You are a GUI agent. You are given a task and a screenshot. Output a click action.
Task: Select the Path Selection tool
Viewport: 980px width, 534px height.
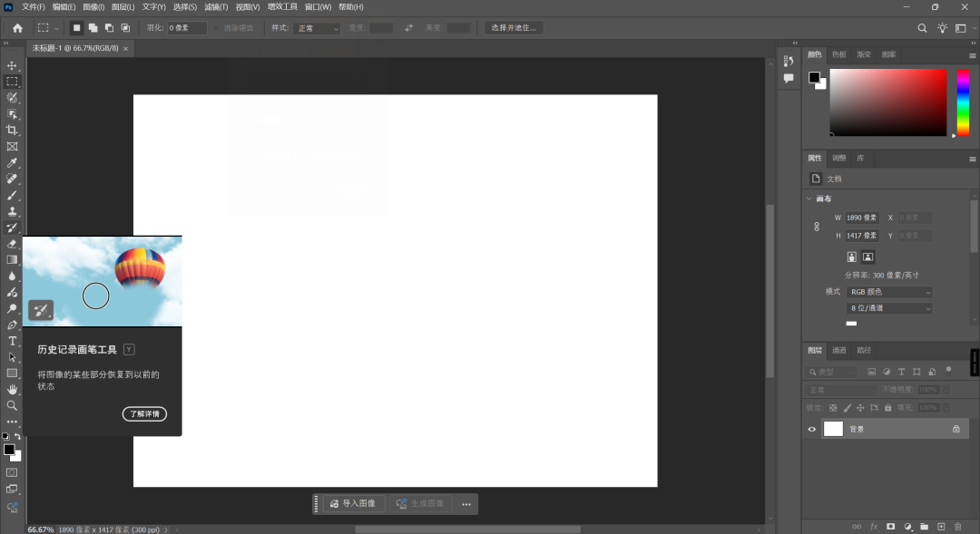click(x=12, y=357)
